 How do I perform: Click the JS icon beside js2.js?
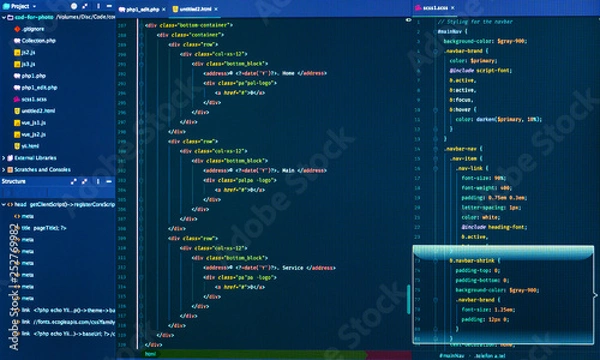point(17,52)
